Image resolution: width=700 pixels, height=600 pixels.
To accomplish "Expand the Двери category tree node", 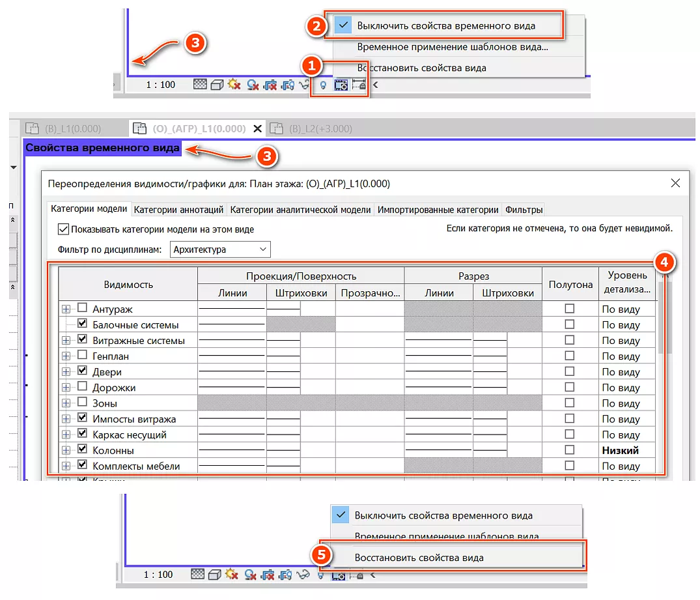I will click(x=66, y=372).
